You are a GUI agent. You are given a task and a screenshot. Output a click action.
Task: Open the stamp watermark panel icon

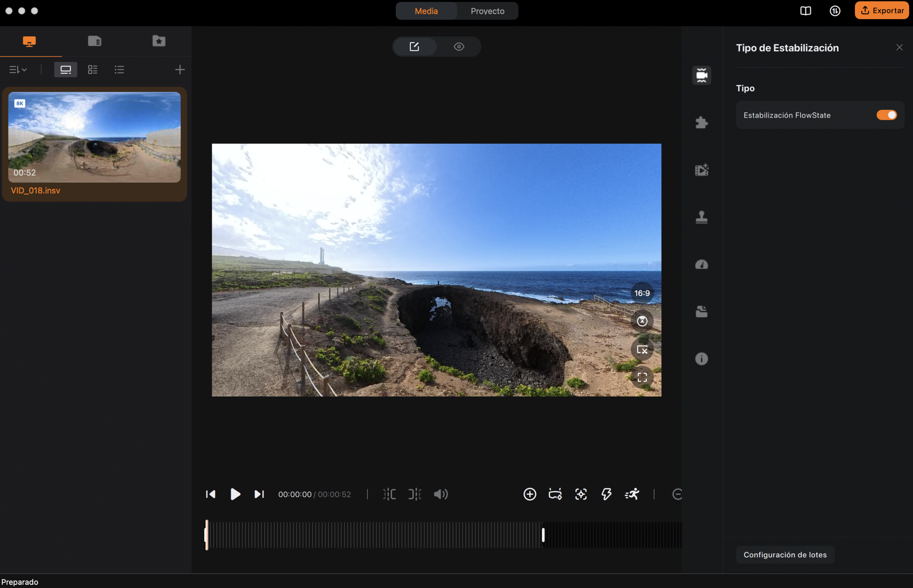pyautogui.click(x=702, y=217)
